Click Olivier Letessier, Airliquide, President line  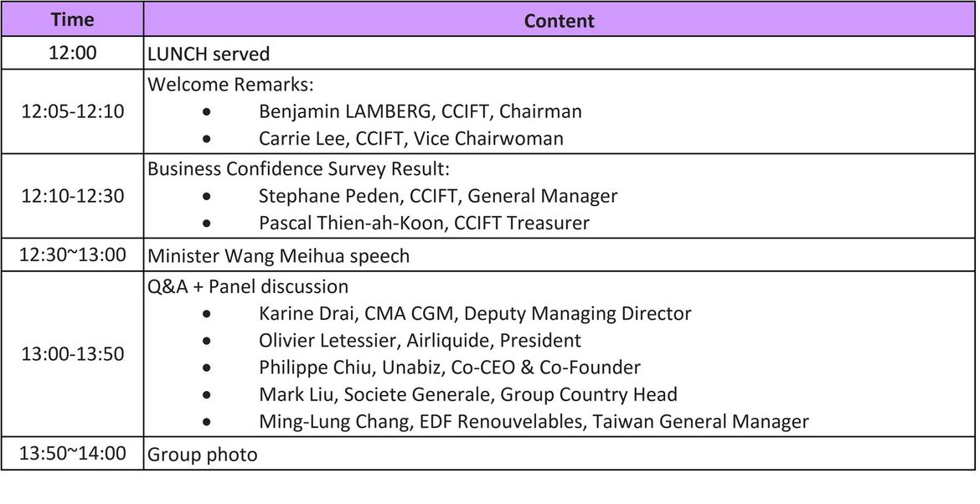(420, 341)
